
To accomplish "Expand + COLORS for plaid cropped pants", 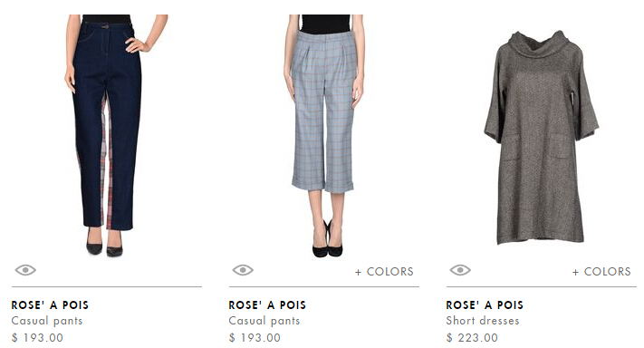I will (x=384, y=272).
